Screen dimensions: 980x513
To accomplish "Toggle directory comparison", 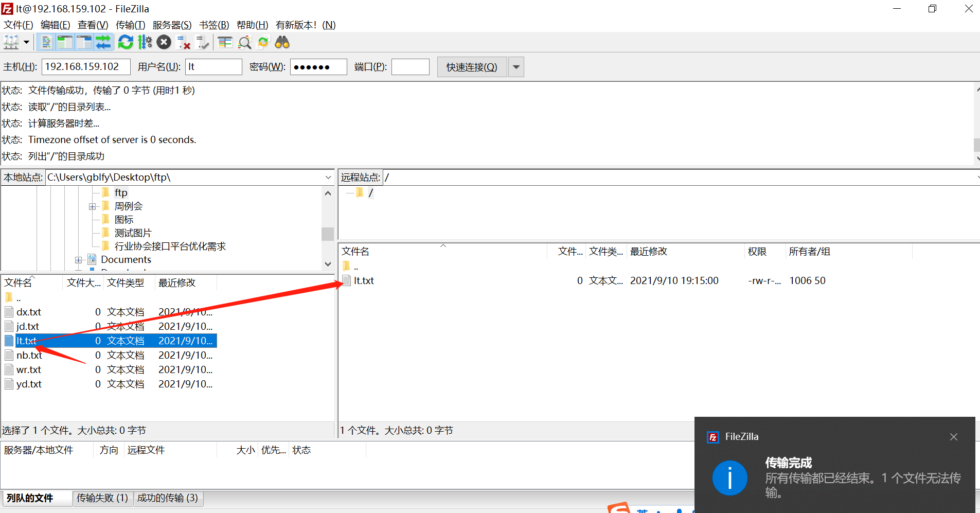I will pyautogui.click(x=244, y=42).
